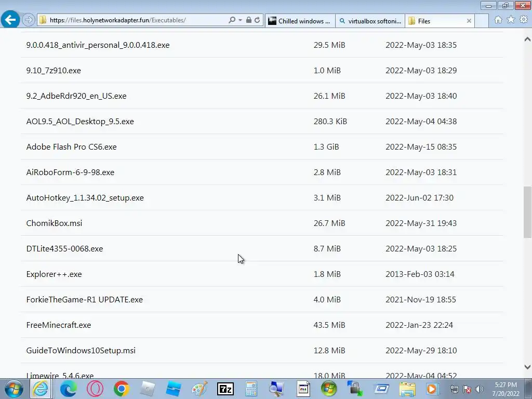This screenshot has height=399, width=532.
Task: Click the 2013-Feb-03 03:14 date
Action: tap(420, 274)
